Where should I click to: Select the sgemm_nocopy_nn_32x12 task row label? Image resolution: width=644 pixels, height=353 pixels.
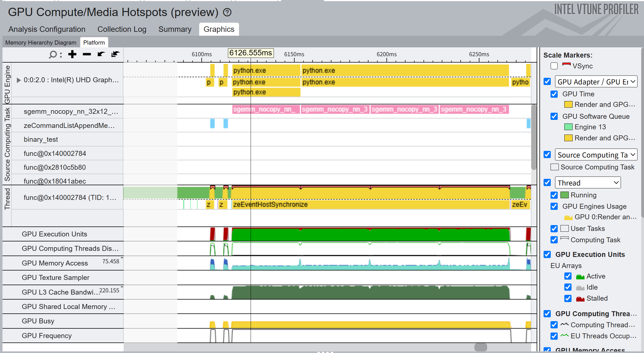[x=71, y=112]
